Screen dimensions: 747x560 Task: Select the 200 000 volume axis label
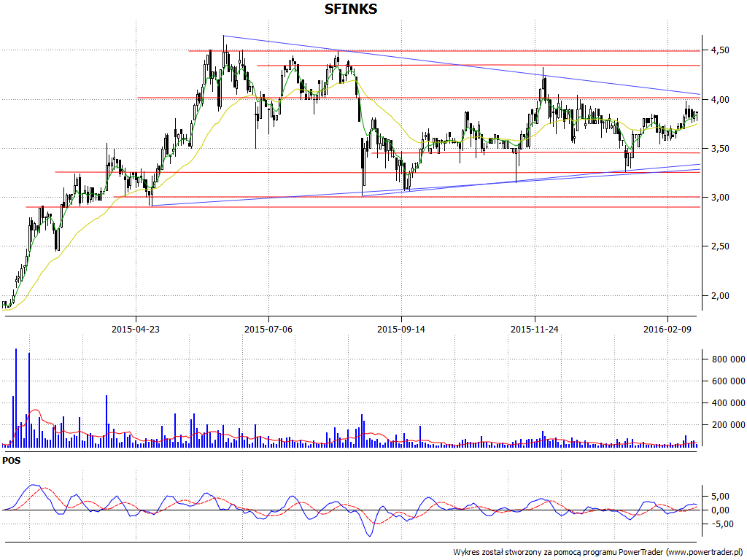729,425
